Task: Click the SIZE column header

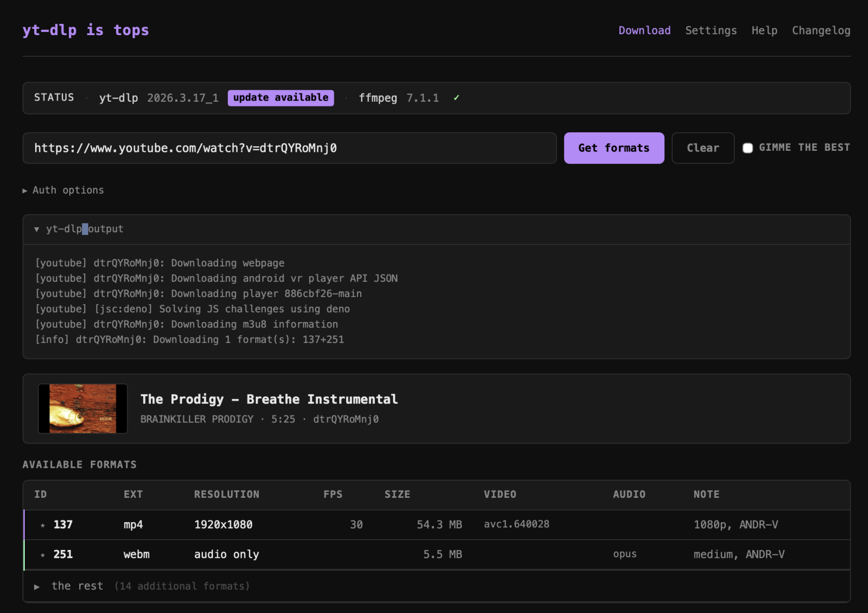Action: pyautogui.click(x=397, y=494)
